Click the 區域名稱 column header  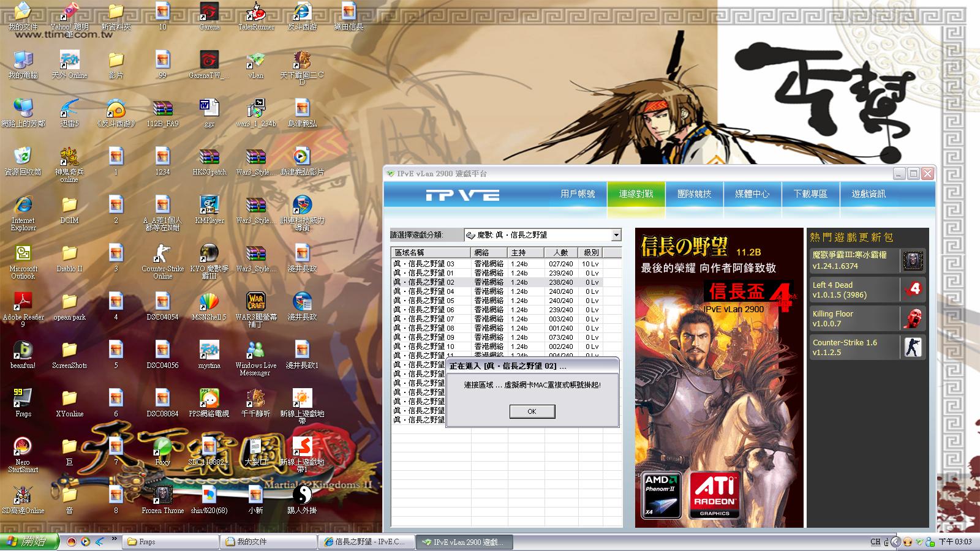click(430, 252)
